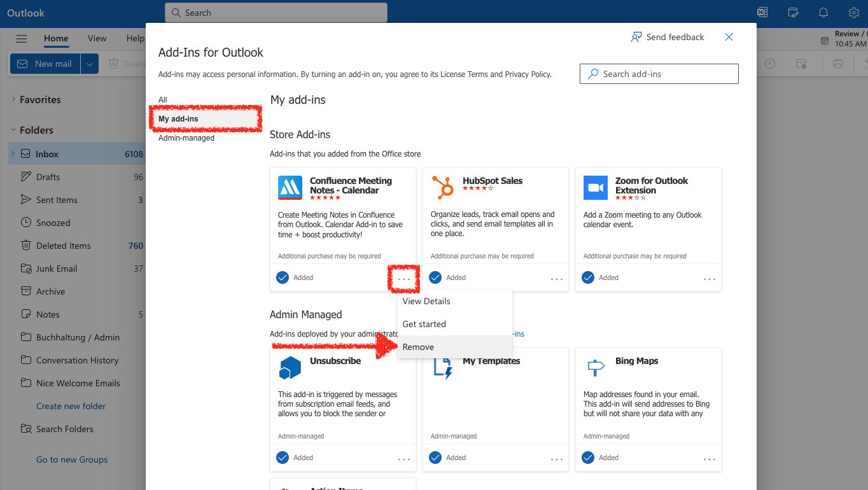This screenshot has width=868, height=490.
Task: Collapse the Folders section
Action: (x=13, y=130)
